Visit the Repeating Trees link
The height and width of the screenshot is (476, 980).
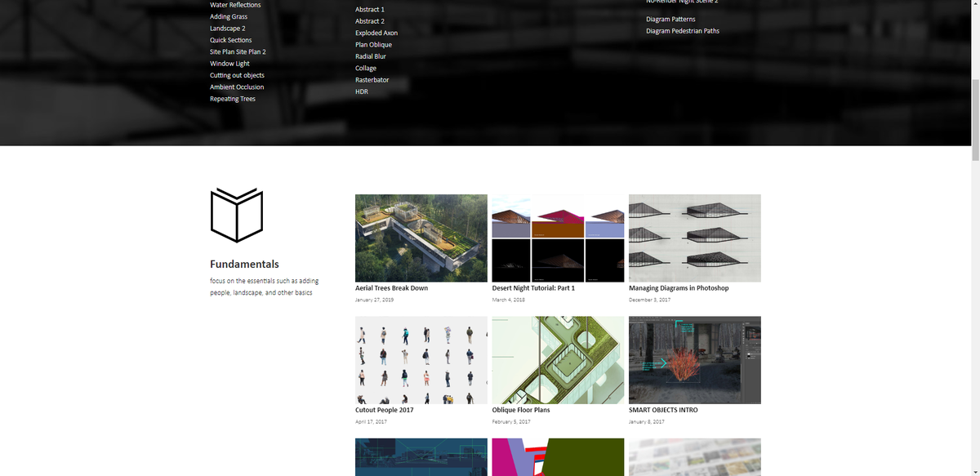tap(233, 99)
